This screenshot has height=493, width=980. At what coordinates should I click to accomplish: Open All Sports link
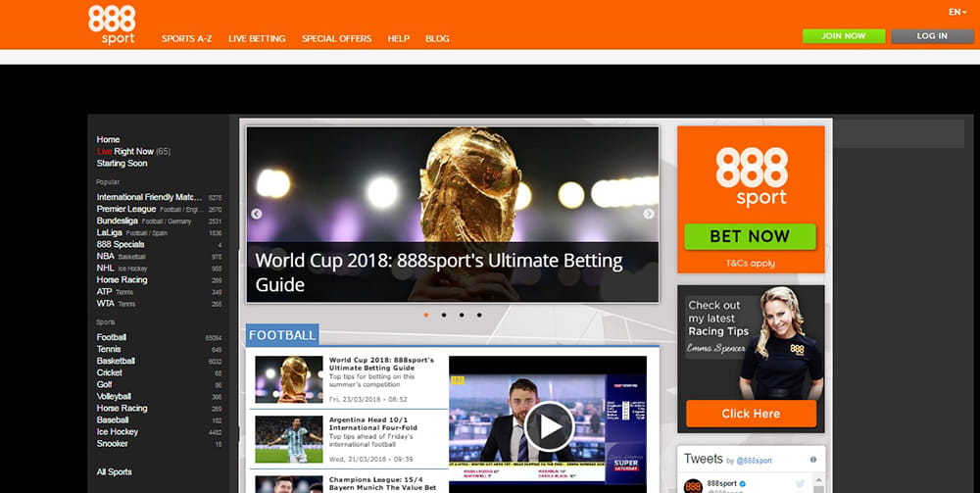[x=115, y=472]
